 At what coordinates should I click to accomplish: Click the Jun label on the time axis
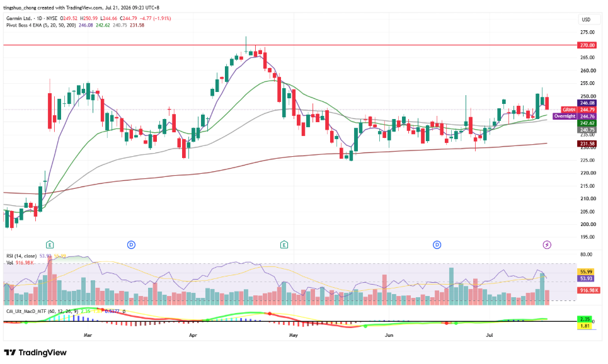coord(389,335)
